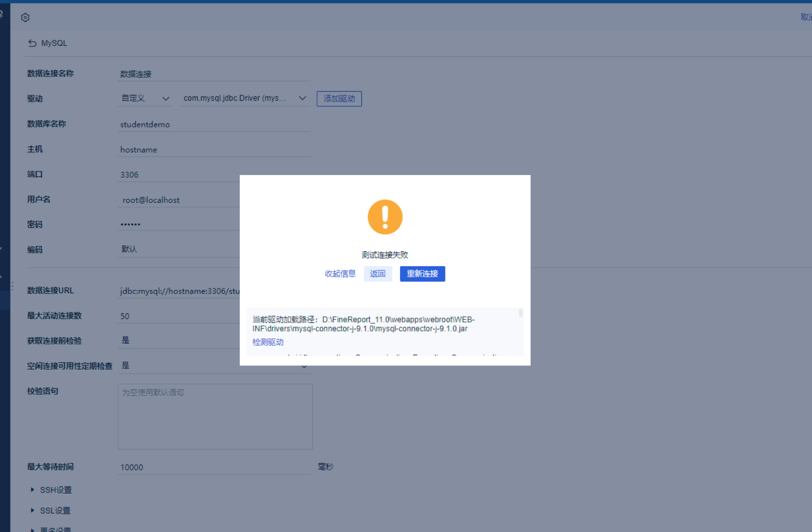Open the 获取连接前检验 dropdown
Image resolution: width=812 pixels, height=532 pixels.
[x=179, y=340]
